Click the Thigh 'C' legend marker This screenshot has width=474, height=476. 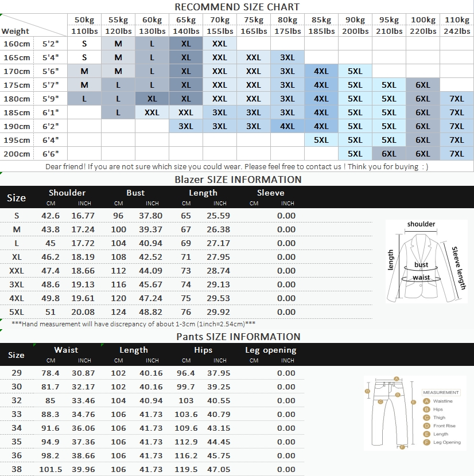426,418
